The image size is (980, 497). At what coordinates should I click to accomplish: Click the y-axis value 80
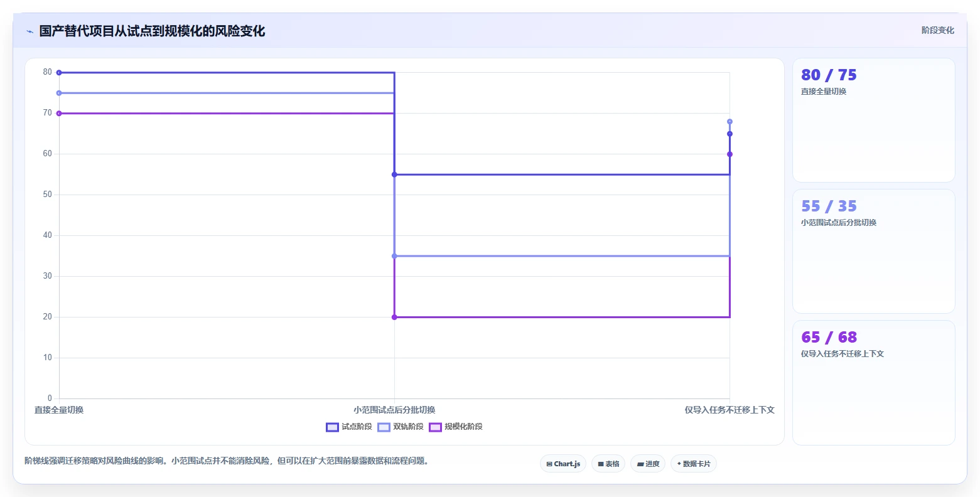coord(48,72)
